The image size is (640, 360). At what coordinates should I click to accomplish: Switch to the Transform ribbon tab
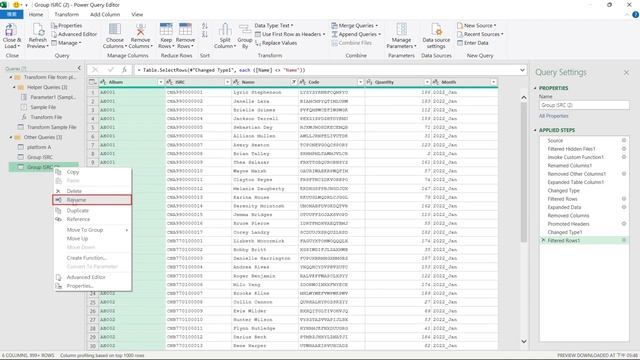tap(67, 14)
